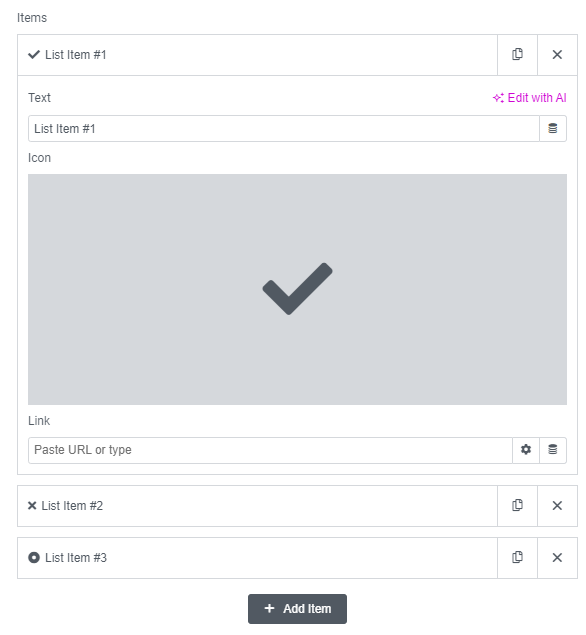Delete List Item #2
This screenshot has width=586, height=635.
pos(557,506)
